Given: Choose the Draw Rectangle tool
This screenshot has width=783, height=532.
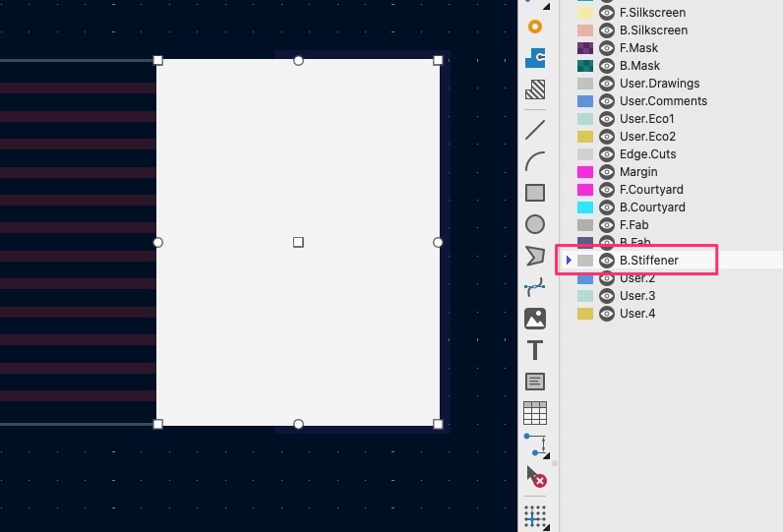Looking at the screenshot, I should click(535, 193).
